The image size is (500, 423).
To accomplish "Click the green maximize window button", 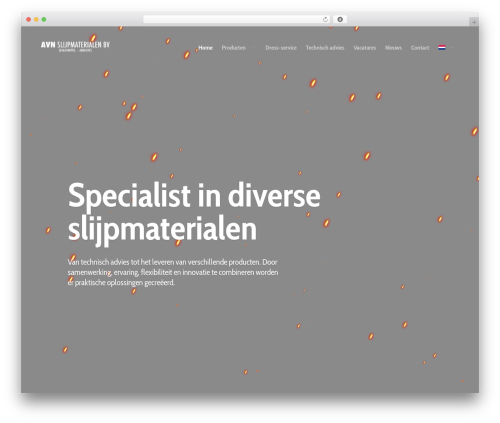I will [x=44, y=20].
